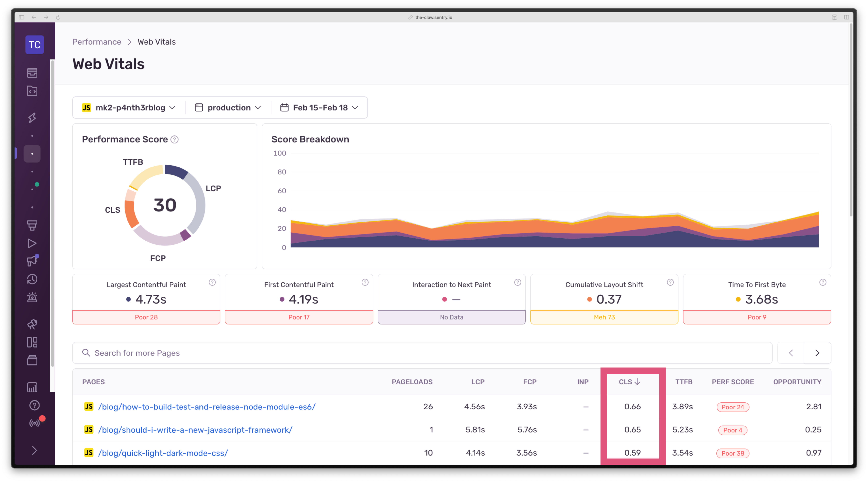Go to next page of results
The image size is (868, 482).
click(817, 353)
